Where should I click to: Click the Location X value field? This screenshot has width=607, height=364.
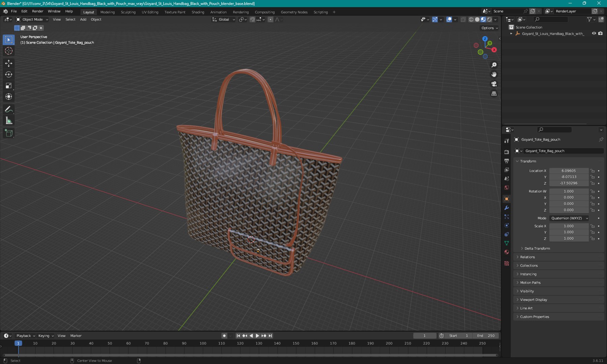569,171
